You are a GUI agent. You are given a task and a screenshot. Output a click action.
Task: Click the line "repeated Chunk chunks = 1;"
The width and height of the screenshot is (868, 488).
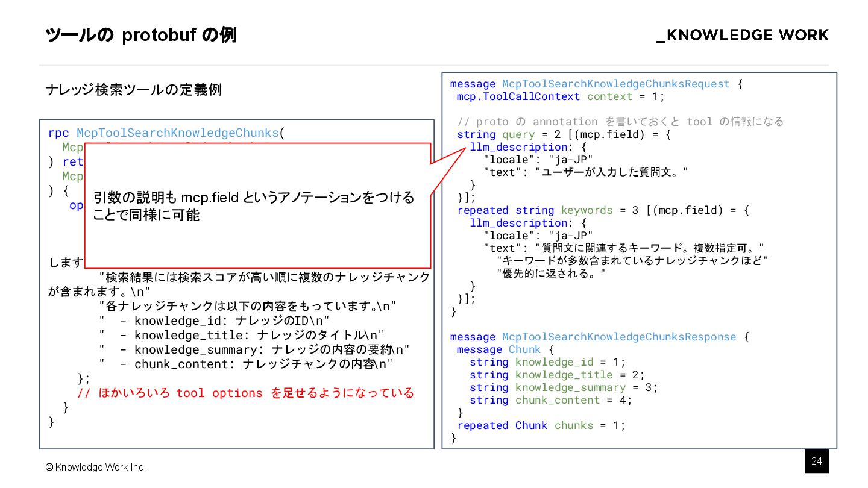point(541,425)
